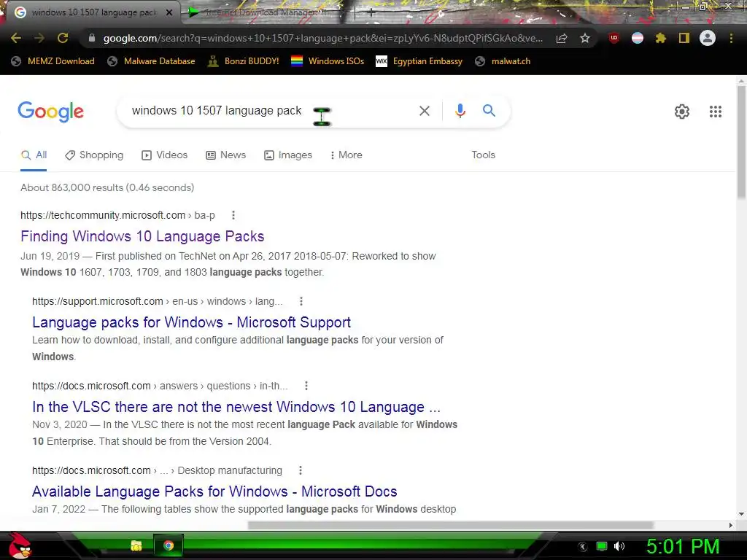747x560 pixels.
Task: Select the All results tab
Action: click(x=34, y=155)
